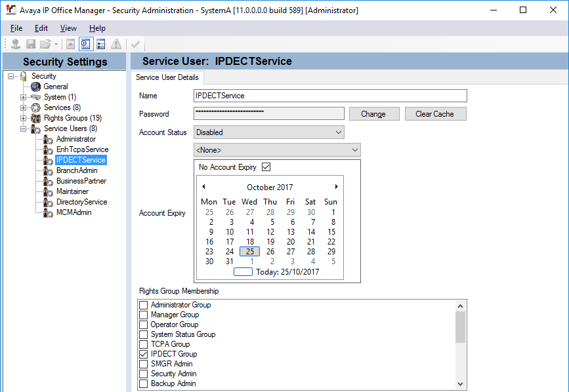Click the rights group list scrollbar down arrow

(460, 383)
